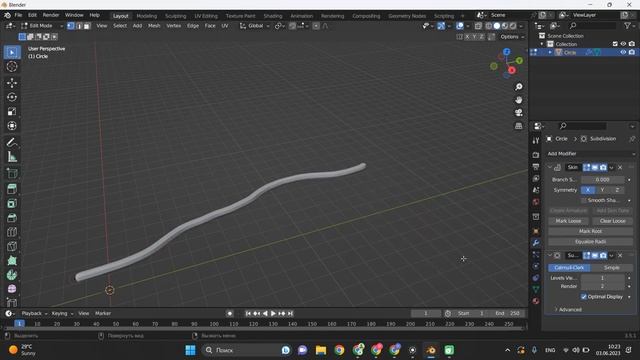Click the Levels Viewport value field
The width and height of the screenshot is (640, 360).
click(602, 278)
